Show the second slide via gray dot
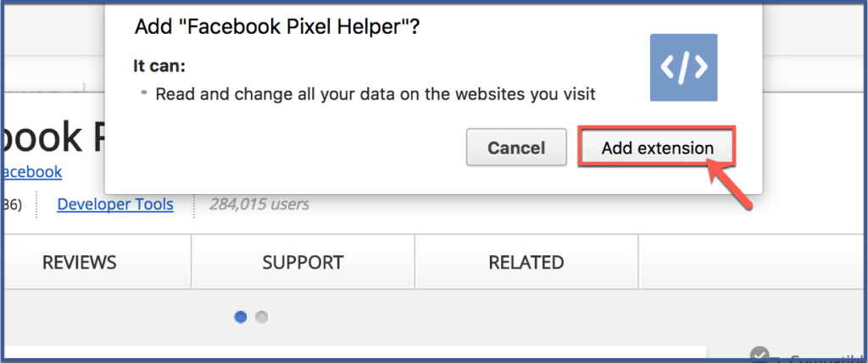 261,317
